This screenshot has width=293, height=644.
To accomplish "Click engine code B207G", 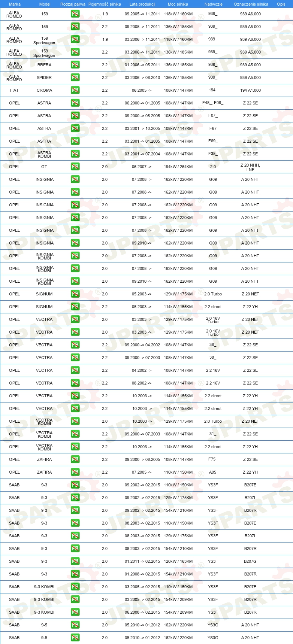I will coord(250,561).
